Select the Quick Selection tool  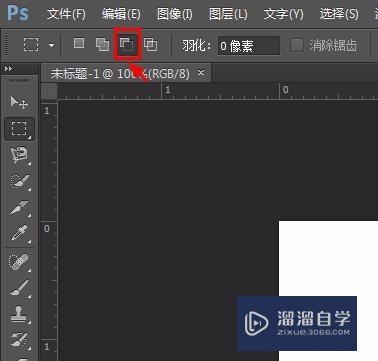click(20, 182)
